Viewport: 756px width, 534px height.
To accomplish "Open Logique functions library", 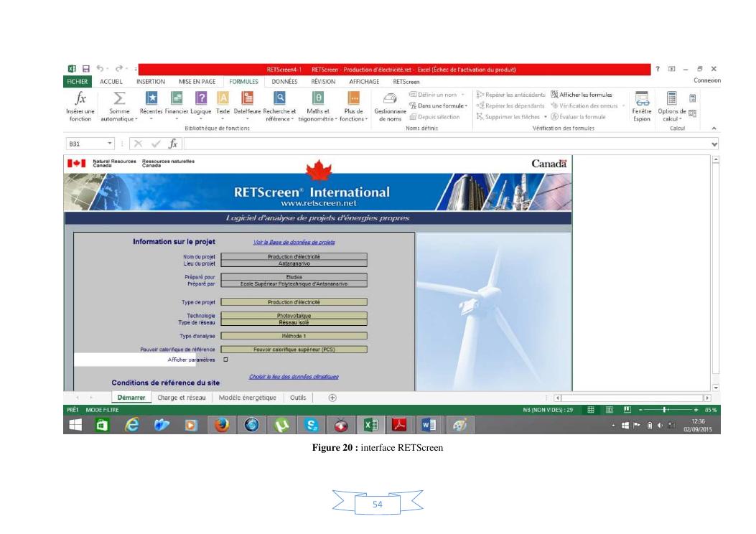I will pos(201,99).
